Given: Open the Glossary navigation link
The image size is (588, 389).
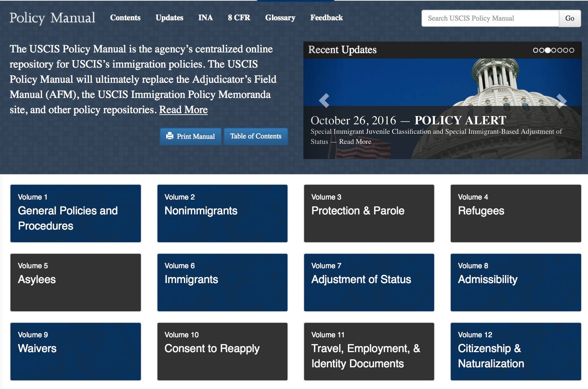Looking at the screenshot, I should tap(280, 18).
